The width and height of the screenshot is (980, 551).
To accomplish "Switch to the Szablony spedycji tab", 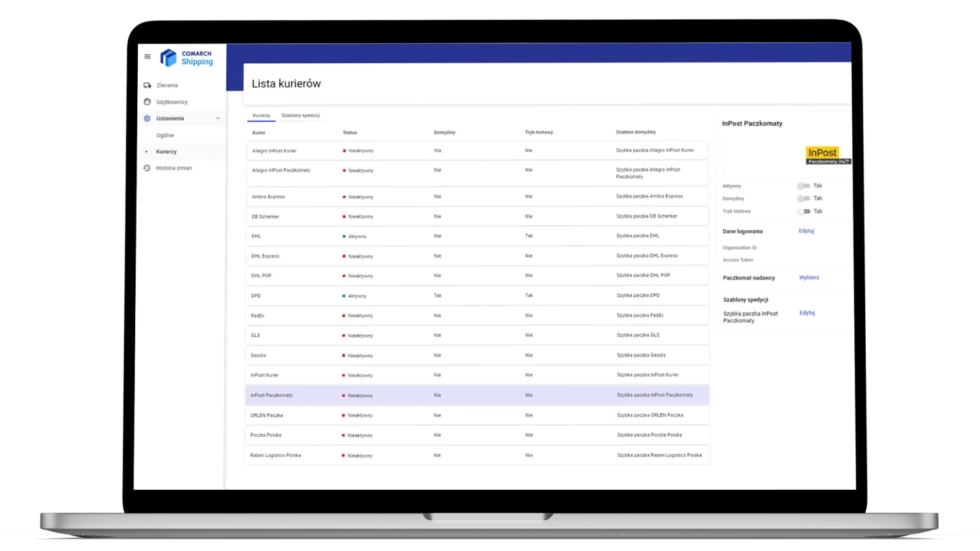I will 301,115.
